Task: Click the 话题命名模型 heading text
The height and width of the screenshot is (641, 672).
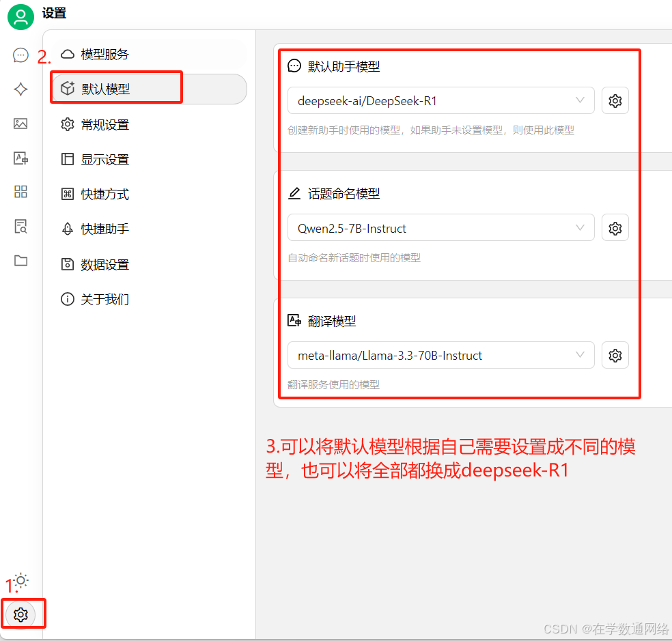Action: coord(344,194)
